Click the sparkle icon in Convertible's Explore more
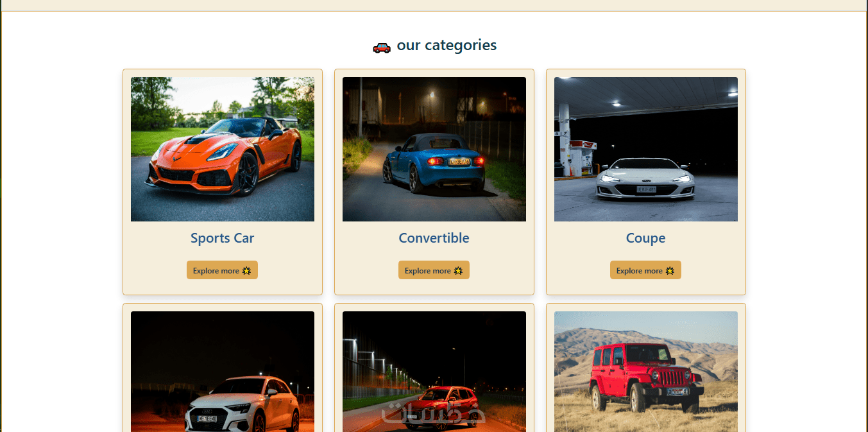868x432 pixels. tap(458, 271)
